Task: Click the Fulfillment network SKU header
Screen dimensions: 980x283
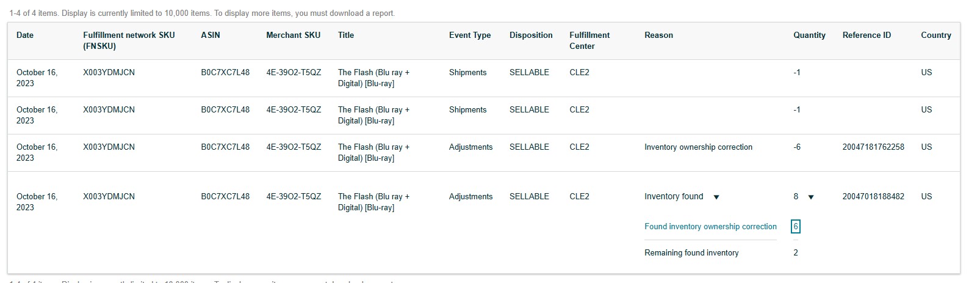Action: (x=129, y=40)
